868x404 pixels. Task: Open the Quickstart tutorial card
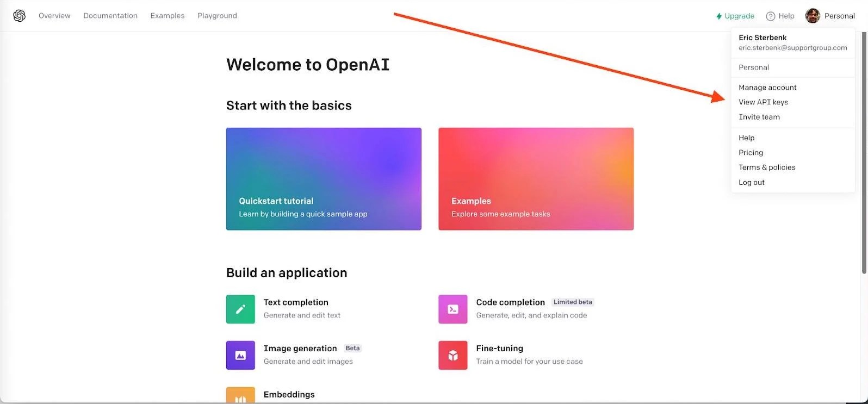pyautogui.click(x=324, y=179)
